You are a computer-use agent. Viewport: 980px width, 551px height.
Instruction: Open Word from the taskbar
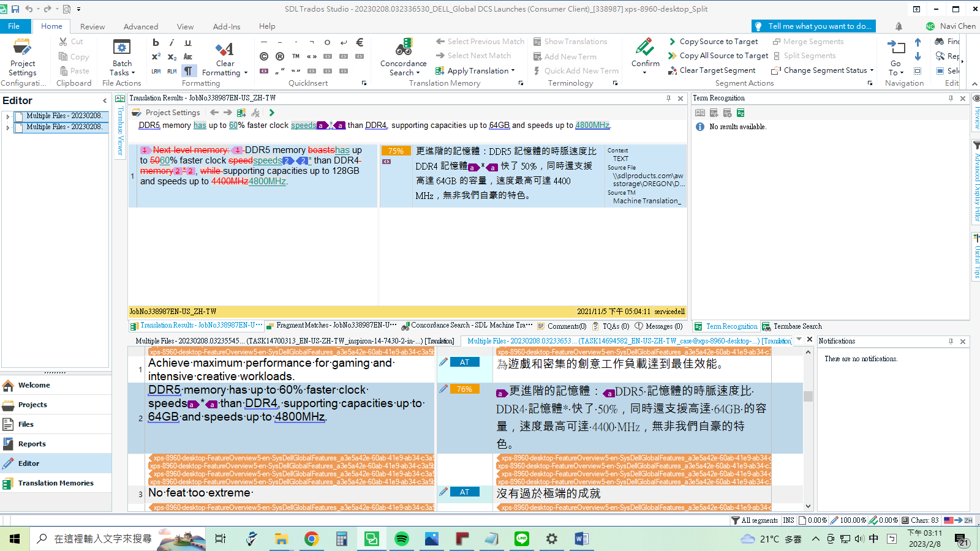pos(581,539)
